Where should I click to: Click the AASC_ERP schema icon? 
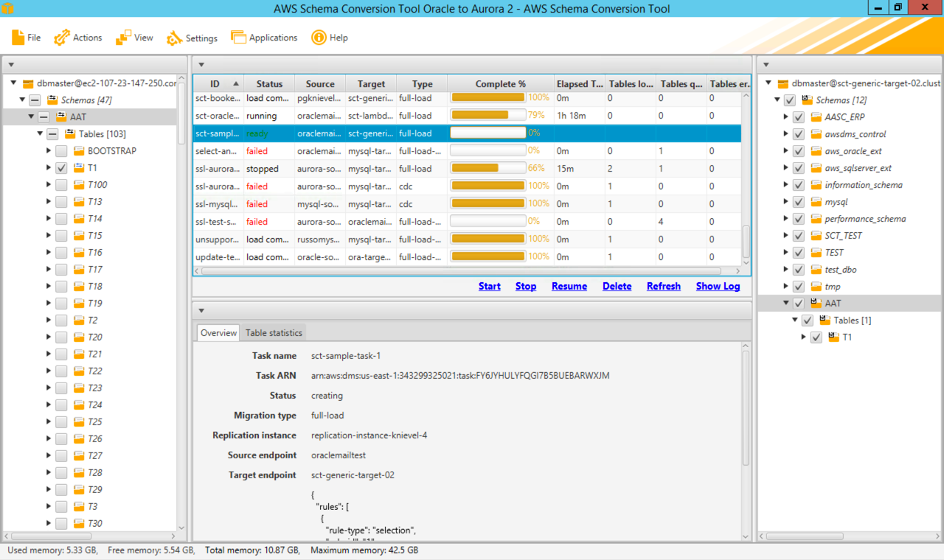[816, 117]
